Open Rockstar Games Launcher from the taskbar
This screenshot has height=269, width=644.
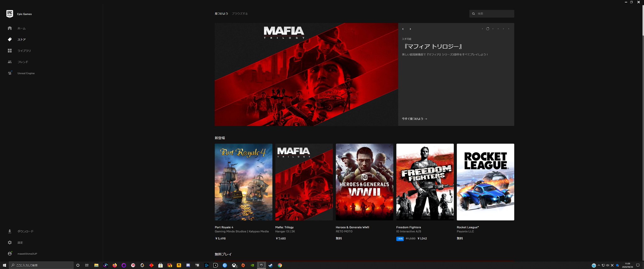coord(179,265)
